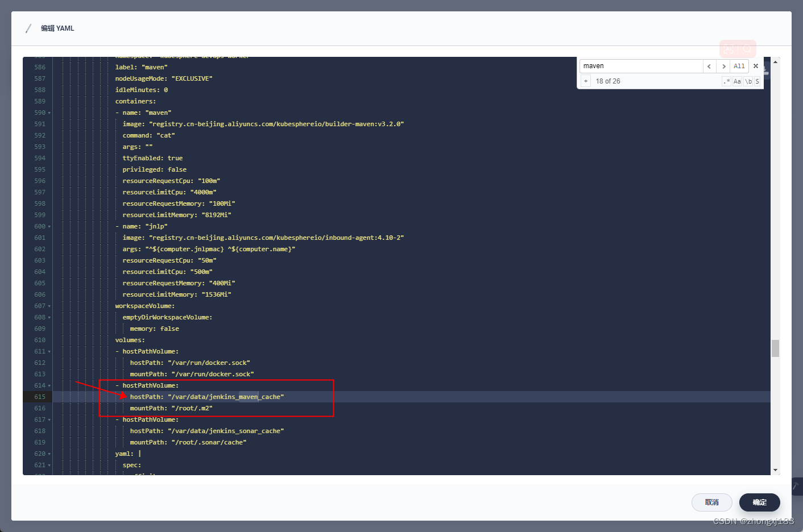Click memory: false line

[155, 329]
